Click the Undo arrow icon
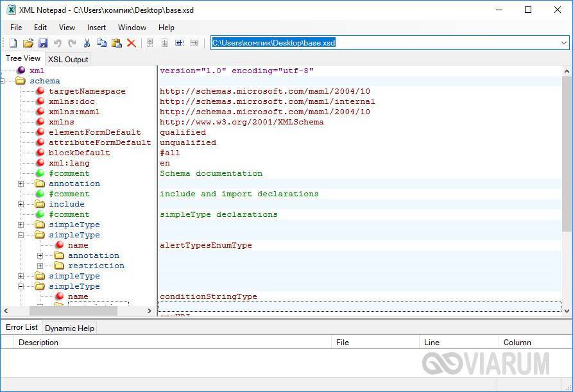This screenshot has height=392, width=573. point(57,43)
